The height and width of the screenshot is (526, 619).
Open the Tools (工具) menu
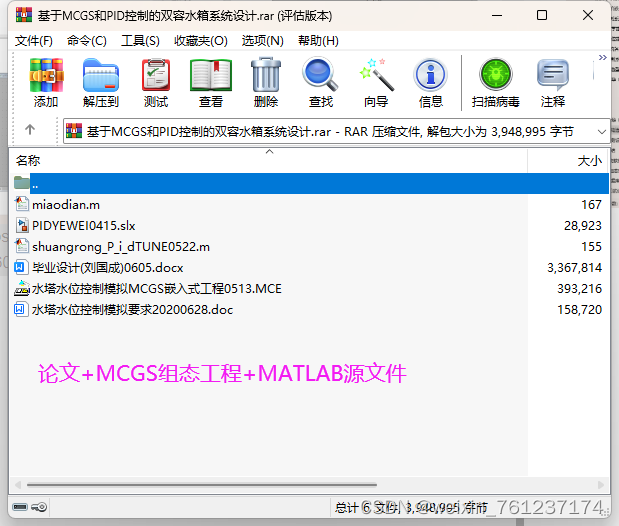[140, 41]
